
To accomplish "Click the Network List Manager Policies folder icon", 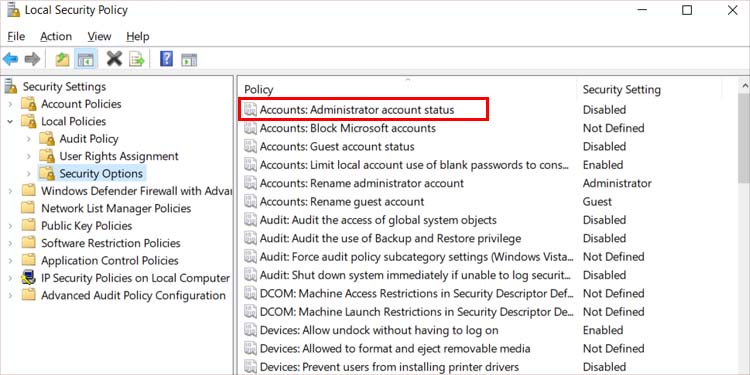I will click(29, 208).
